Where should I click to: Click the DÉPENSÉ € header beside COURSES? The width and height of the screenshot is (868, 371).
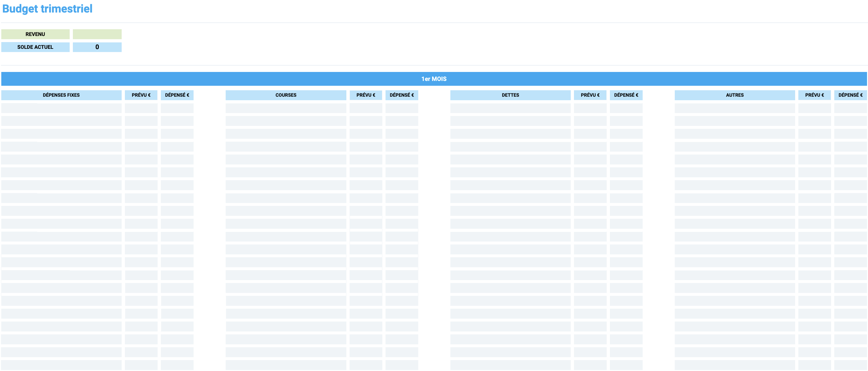(402, 95)
